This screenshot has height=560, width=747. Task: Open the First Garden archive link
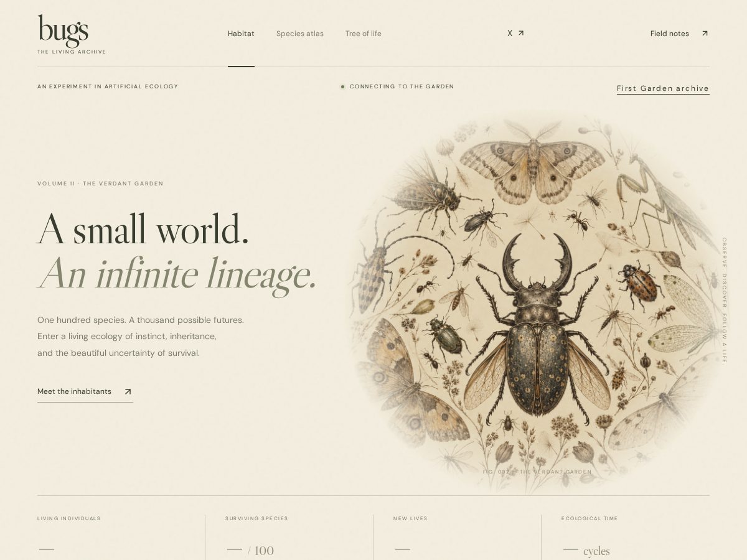[663, 88]
